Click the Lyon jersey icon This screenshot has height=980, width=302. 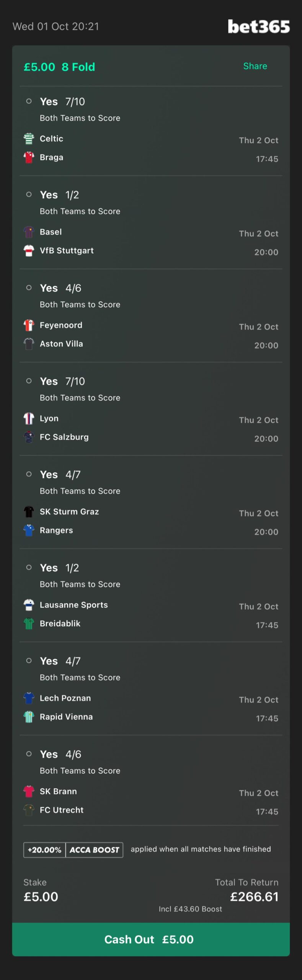tap(29, 418)
